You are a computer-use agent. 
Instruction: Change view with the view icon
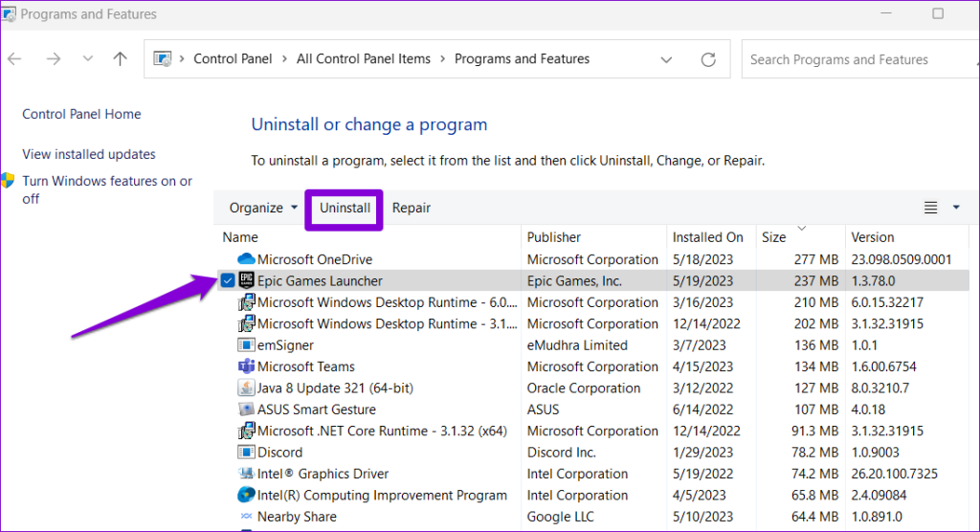coord(930,208)
